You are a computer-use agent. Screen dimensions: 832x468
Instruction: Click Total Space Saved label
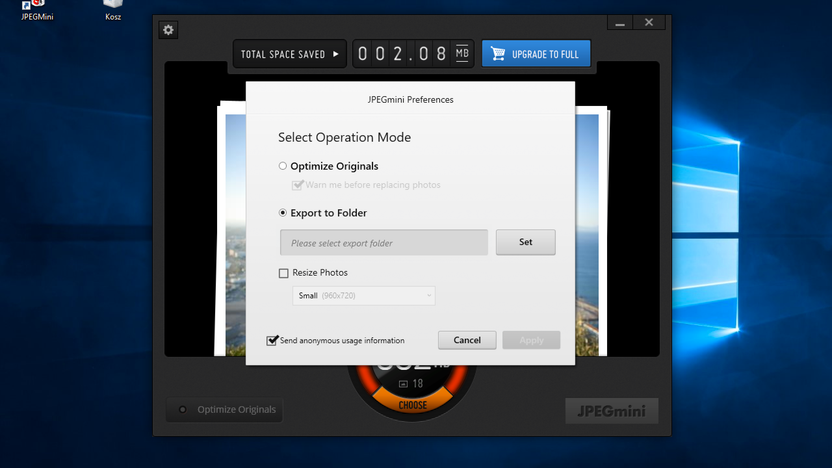(x=283, y=54)
